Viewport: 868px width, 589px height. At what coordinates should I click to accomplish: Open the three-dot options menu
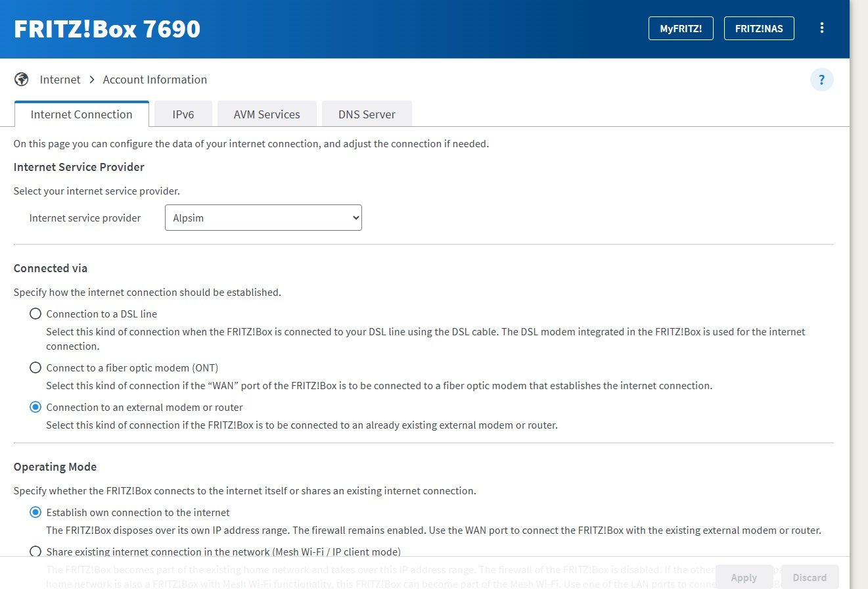coord(822,28)
